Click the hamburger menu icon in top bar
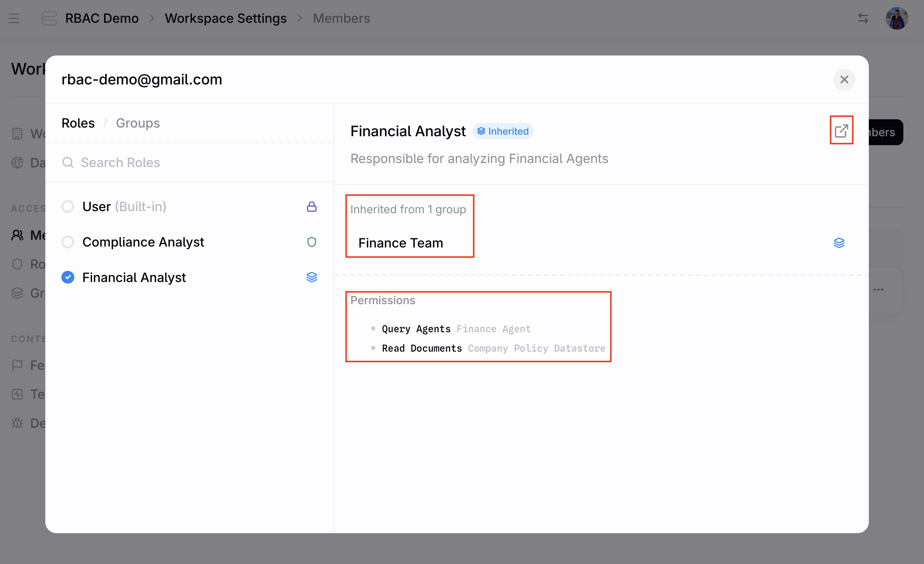Viewport: 924px width, 564px height. pyautogui.click(x=14, y=18)
